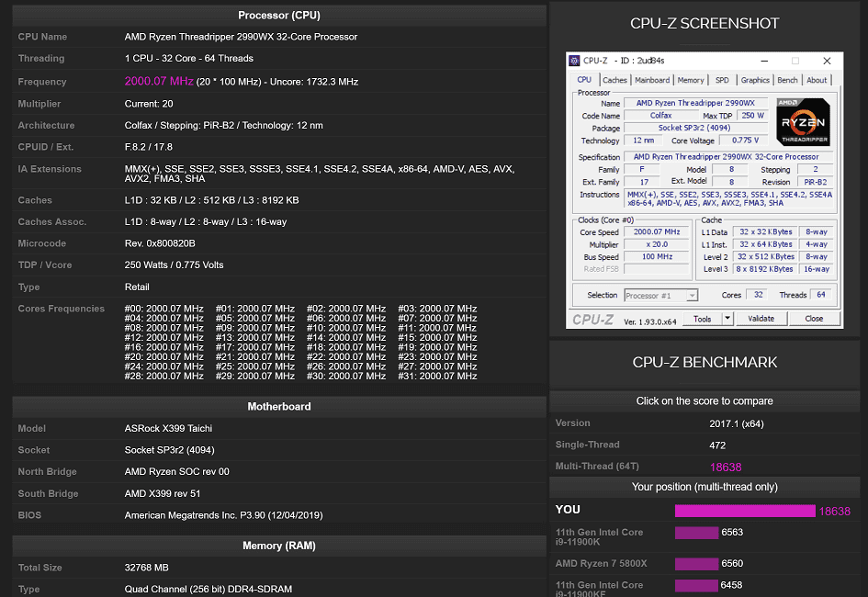Screen dimensions: 868x597
Task: Click the Total Size 32768 MB value
Action: coord(147,569)
